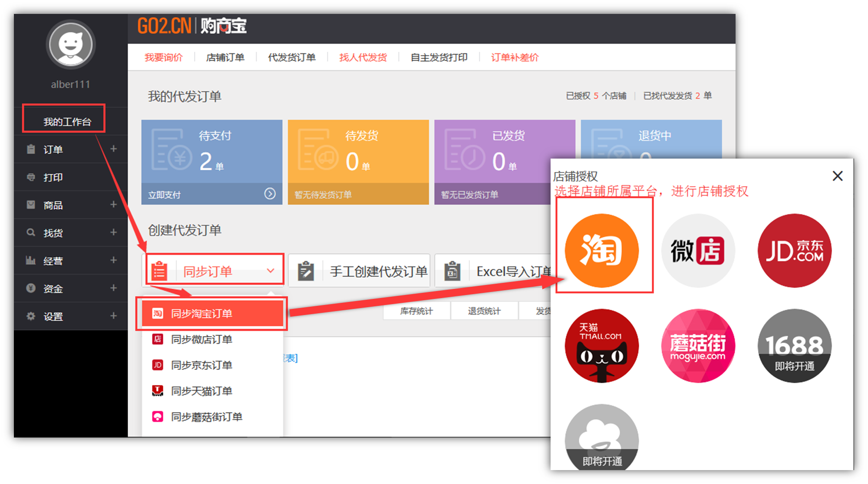This screenshot has height=484, width=868.
Task: Click the 淘 icon beside 同步淘宝订单
Action: pyautogui.click(x=158, y=313)
